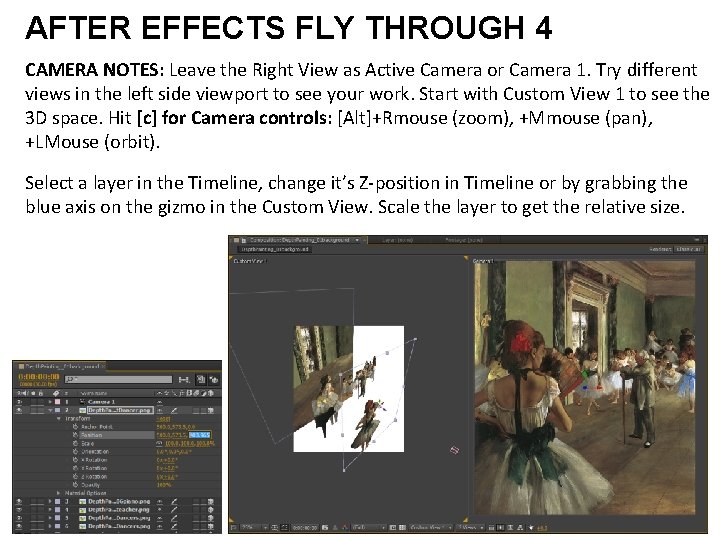Click the label tag column icon in timeline header
This screenshot has height=540, width=720.
(56, 393)
